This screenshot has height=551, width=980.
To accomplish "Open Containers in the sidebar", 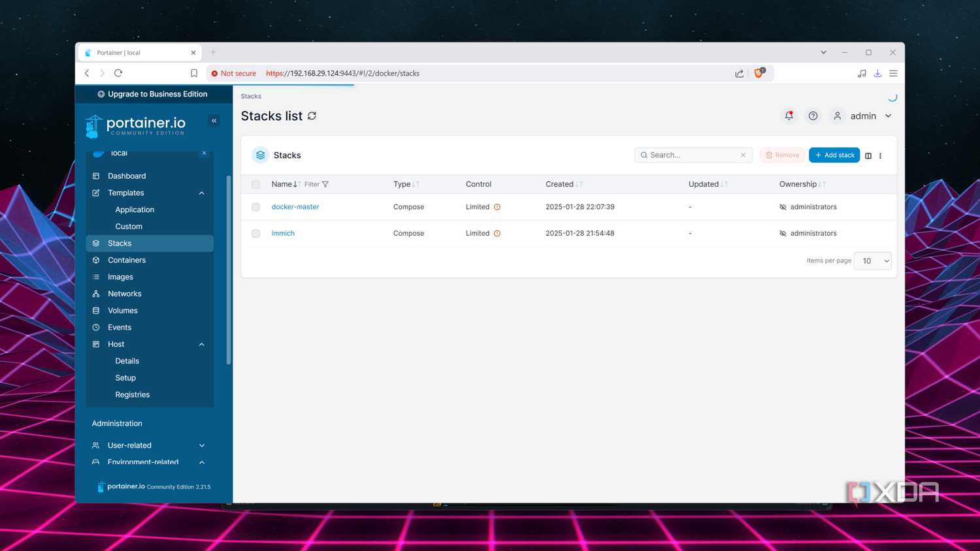I will (150, 260).
